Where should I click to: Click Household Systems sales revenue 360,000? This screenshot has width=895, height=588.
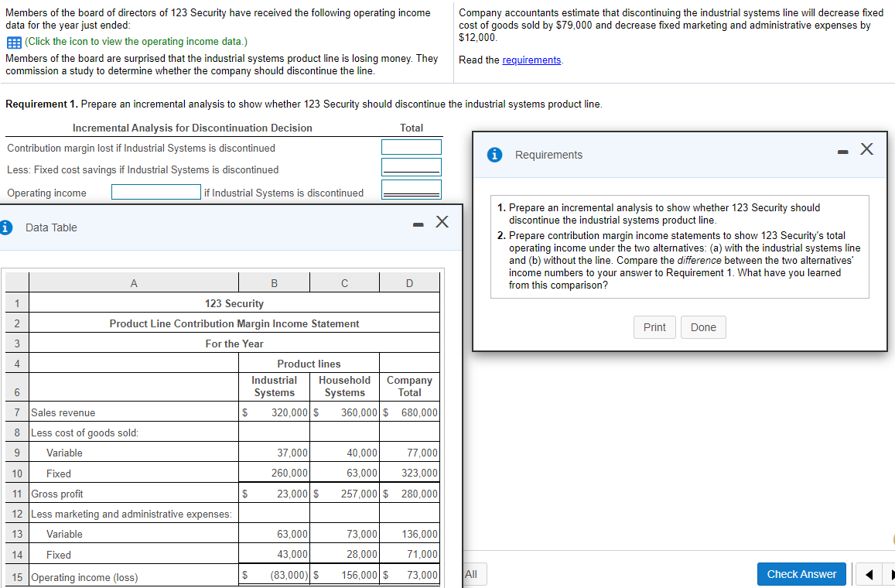[359, 412]
